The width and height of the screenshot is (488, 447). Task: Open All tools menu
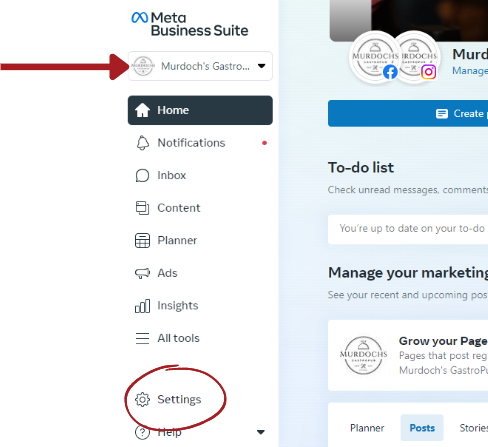[x=200, y=338]
